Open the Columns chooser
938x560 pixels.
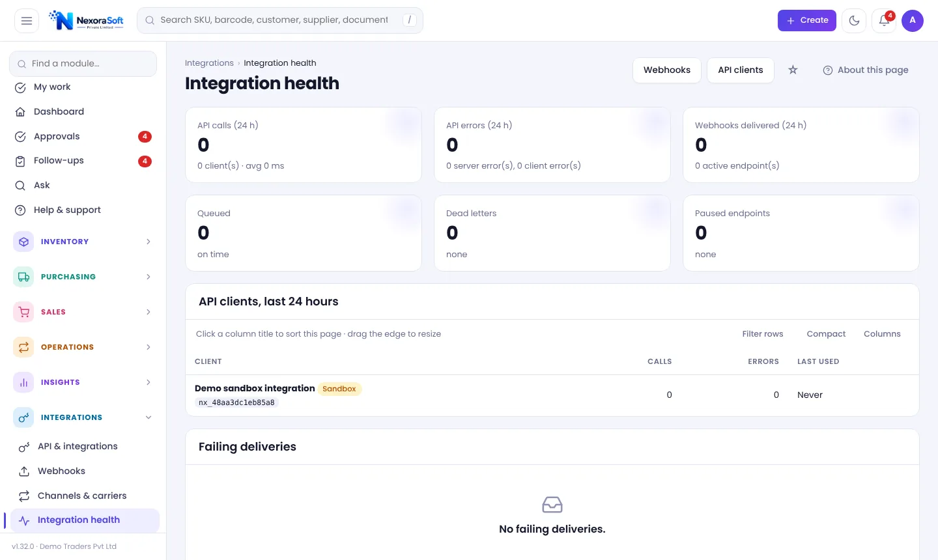pyautogui.click(x=882, y=334)
